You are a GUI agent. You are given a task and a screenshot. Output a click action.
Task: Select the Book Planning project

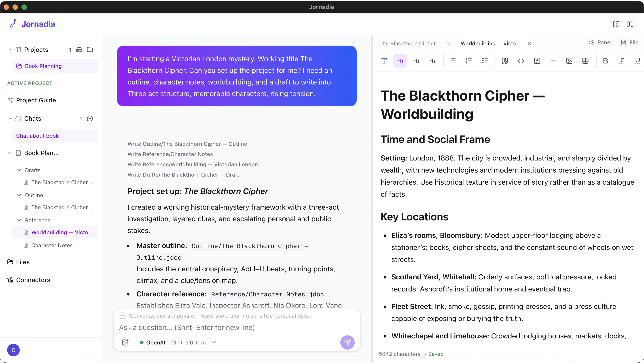[x=55, y=66]
